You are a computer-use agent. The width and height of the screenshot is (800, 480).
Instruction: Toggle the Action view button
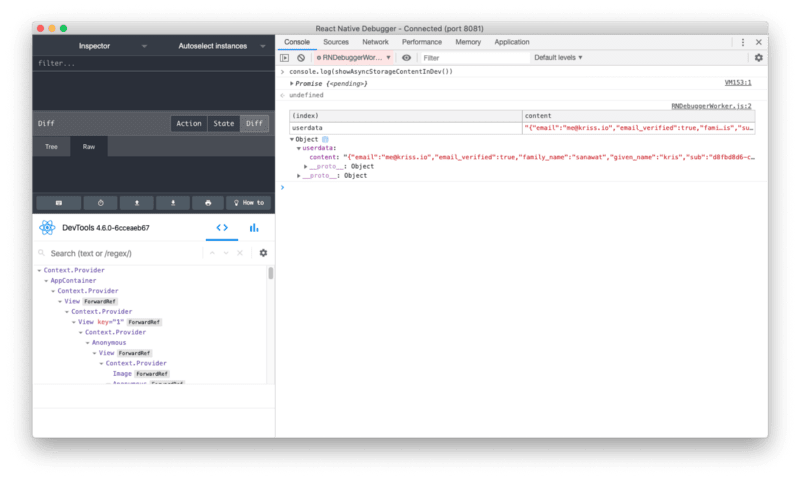point(189,124)
